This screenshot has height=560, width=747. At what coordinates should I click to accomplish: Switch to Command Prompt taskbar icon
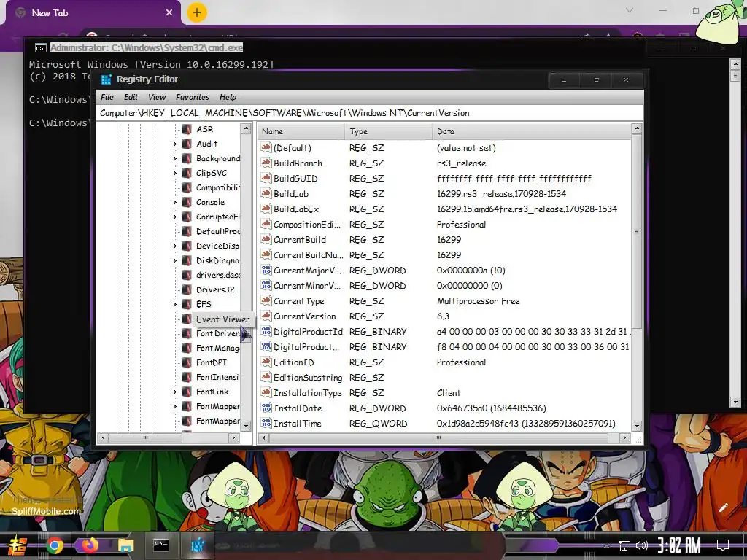(x=161, y=545)
